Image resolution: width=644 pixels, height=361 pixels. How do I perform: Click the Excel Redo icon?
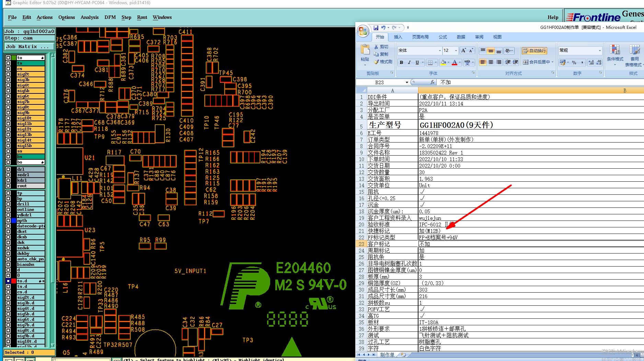394,27
